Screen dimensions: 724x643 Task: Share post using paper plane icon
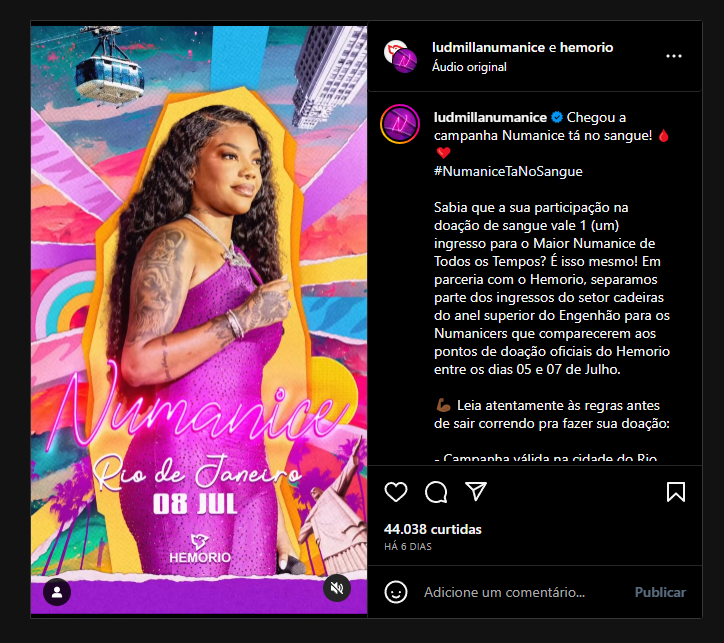point(476,492)
